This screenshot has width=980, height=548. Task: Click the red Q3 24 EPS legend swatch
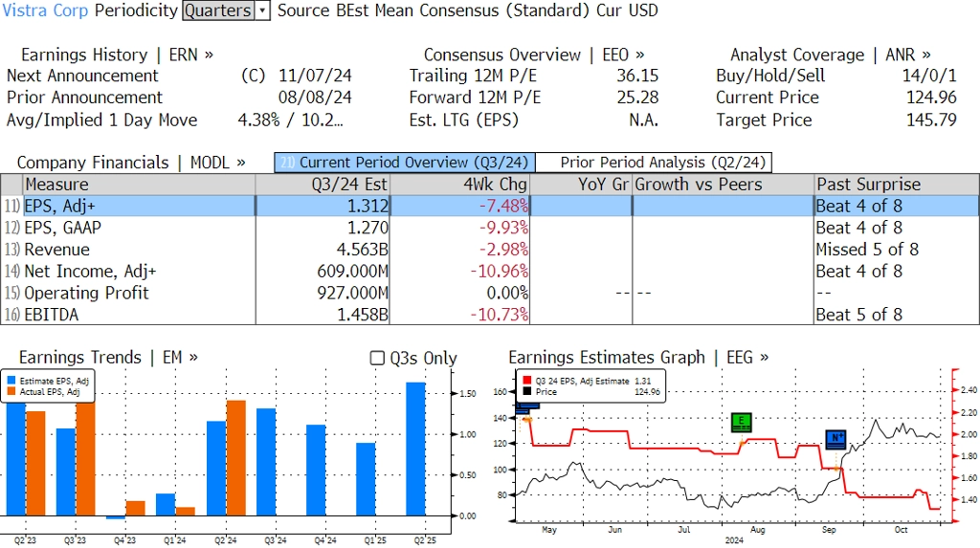pos(527,381)
